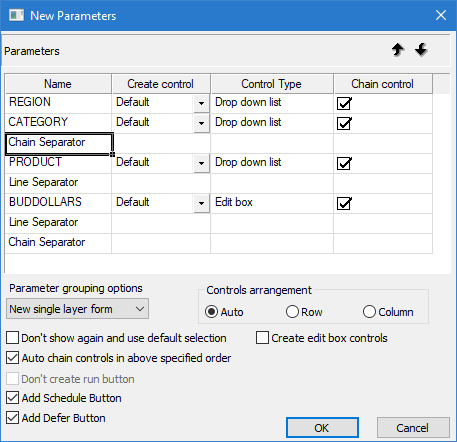Screen dimensions: 457x442
Task: Move selected parameter down with down arrow
Action: (421, 50)
